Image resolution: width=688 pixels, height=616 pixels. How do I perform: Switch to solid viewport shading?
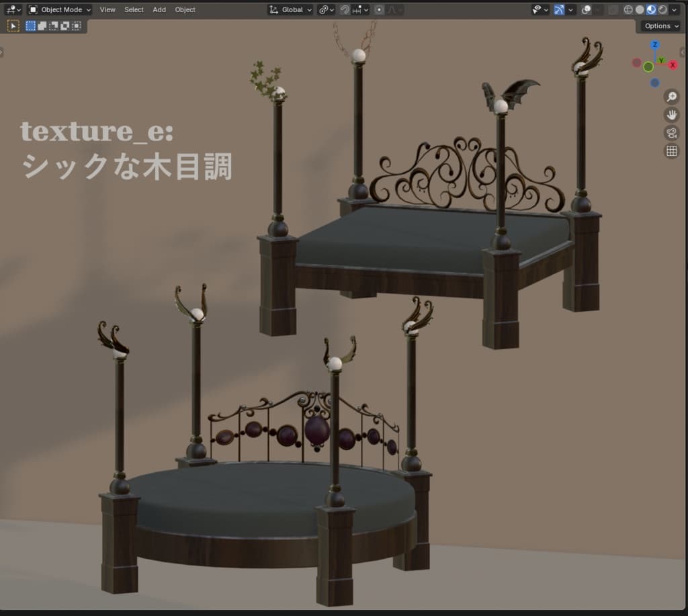pos(640,10)
